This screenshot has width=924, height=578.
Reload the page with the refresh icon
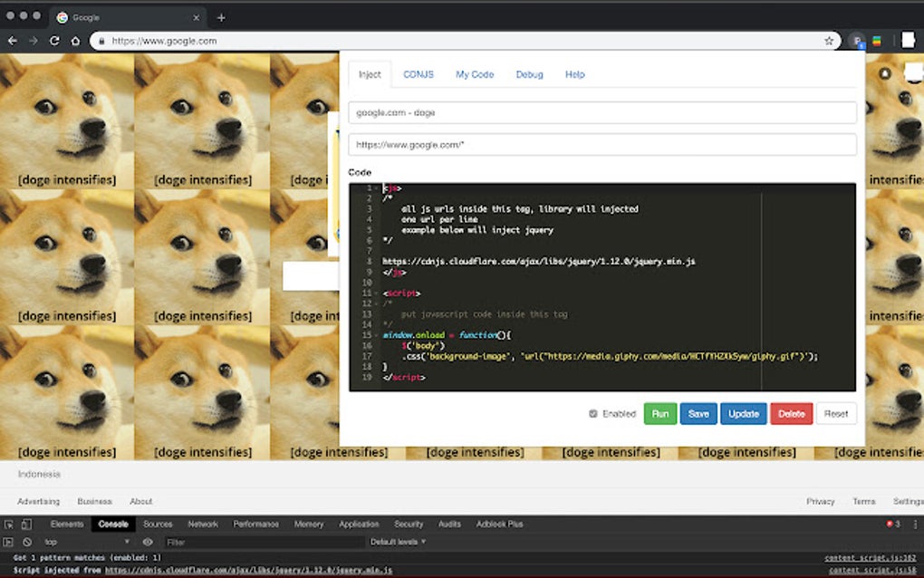[54, 41]
